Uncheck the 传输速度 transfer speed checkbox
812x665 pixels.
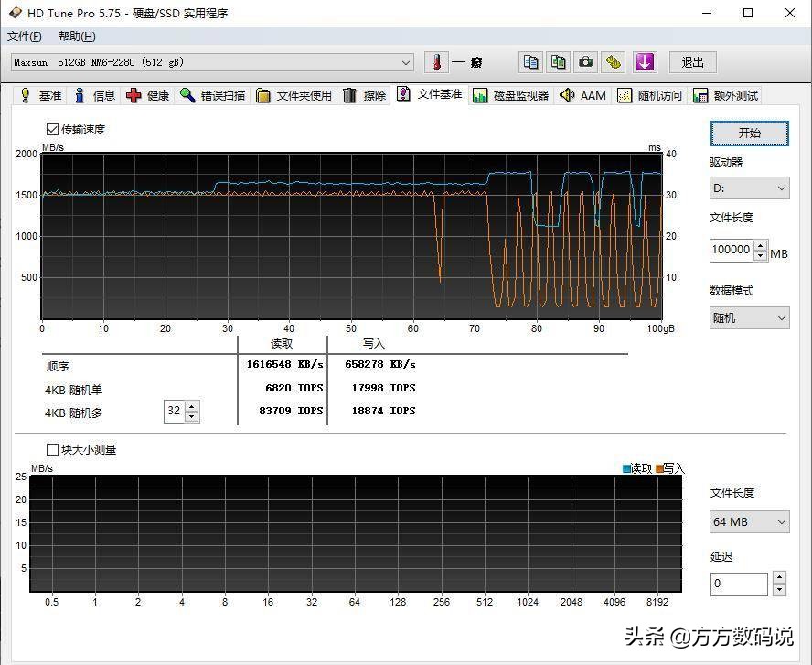[52, 130]
